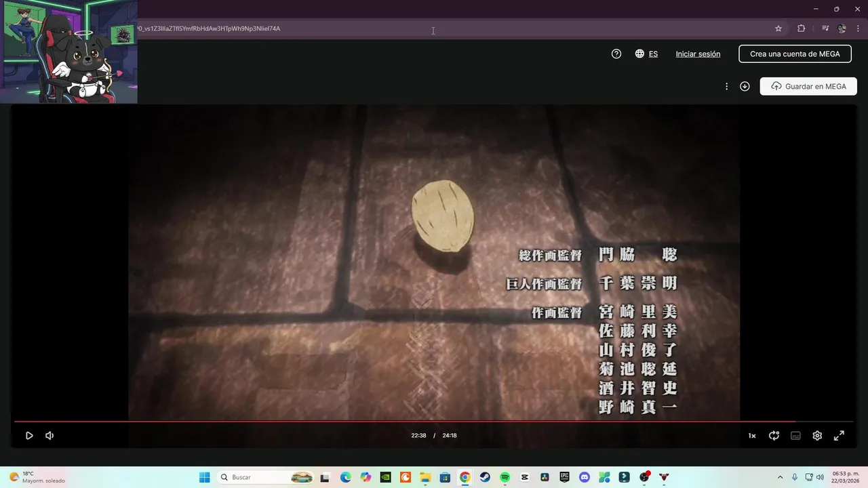Open the green puzzle-shaped taskbar icon
Screen dimensions: 868x488
(x=604, y=477)
